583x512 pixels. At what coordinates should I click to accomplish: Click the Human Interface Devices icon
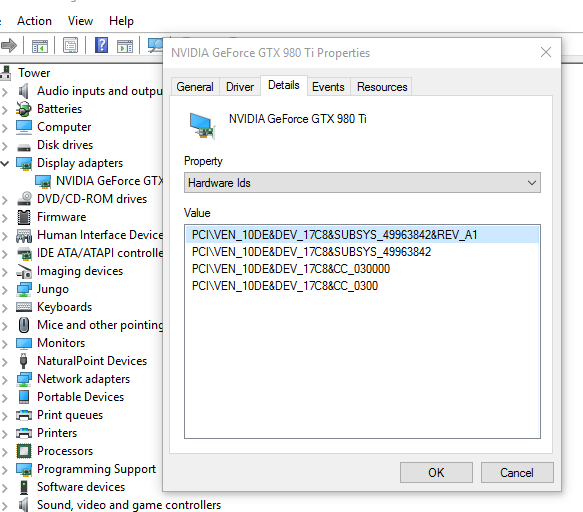24,236
